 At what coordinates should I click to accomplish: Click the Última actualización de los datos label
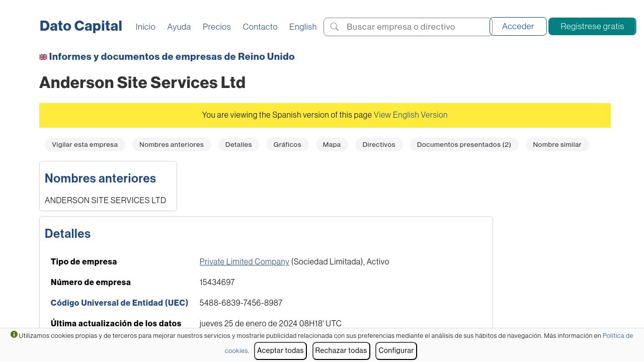coord(116,323)
